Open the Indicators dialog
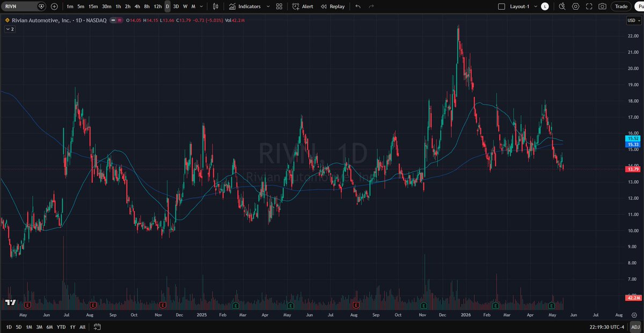 pyautogui.click(x=245, y=6)
